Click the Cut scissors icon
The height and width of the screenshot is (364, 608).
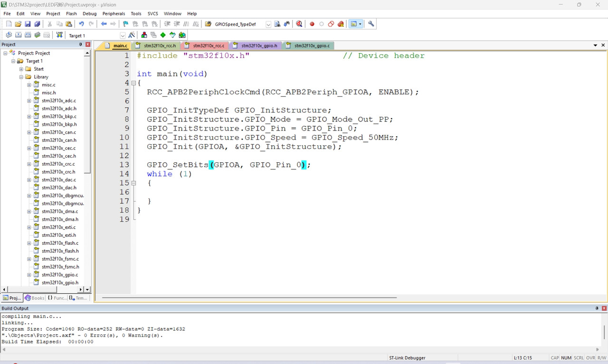(49, 24)
